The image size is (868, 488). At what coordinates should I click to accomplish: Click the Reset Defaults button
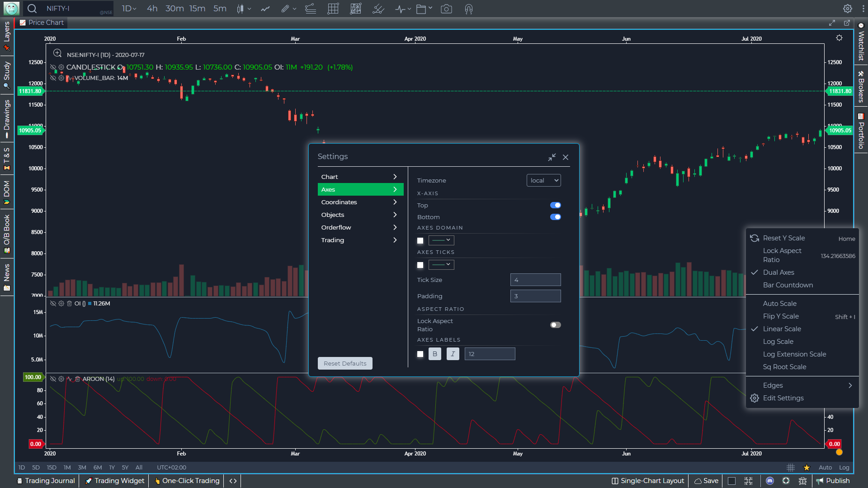click(x=345, y=363)
